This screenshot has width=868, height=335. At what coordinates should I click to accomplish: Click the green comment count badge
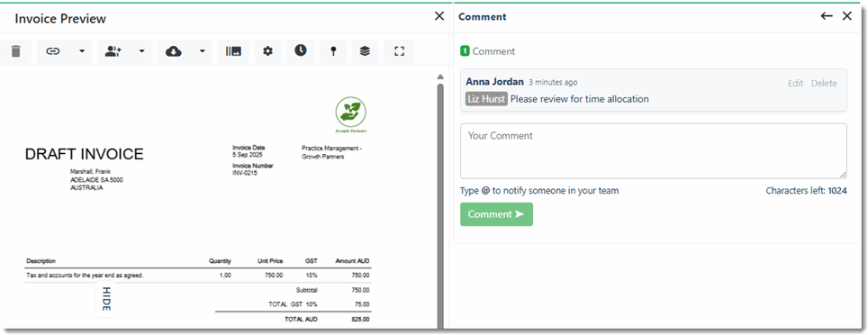pos(465,51)
